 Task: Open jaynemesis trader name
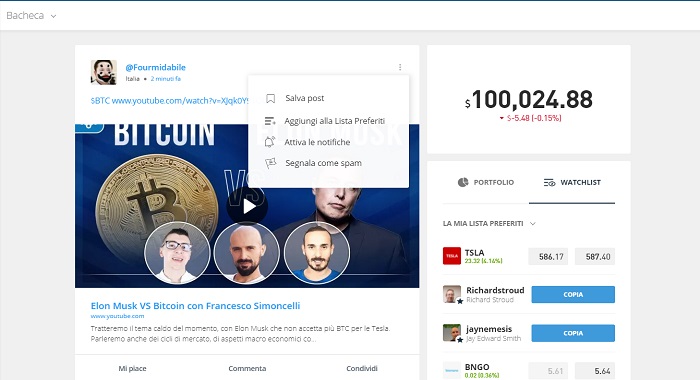click(489, 329)
